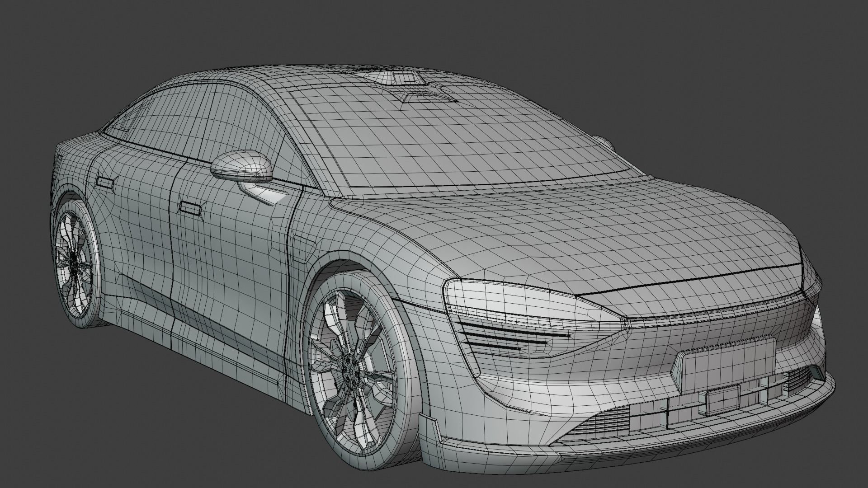This screenshot has height=488, width=868.
Task: Click the small sensor plate on lower bumper
Action: (x=723, y=400)
